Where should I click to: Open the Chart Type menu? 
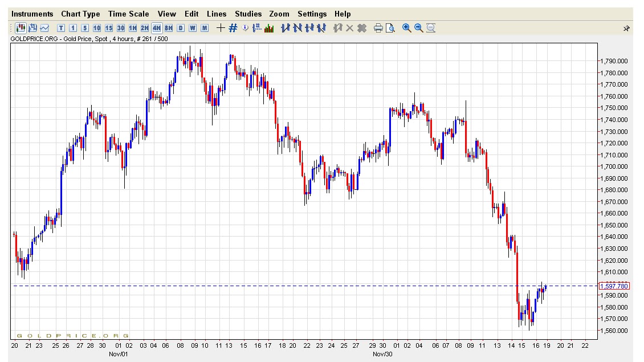[x=80, y=14]
